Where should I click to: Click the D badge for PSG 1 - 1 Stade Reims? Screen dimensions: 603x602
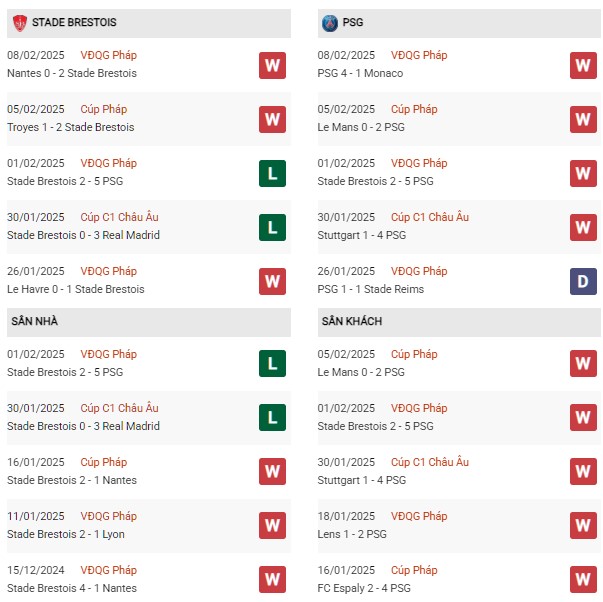click(x=583, y=281)
